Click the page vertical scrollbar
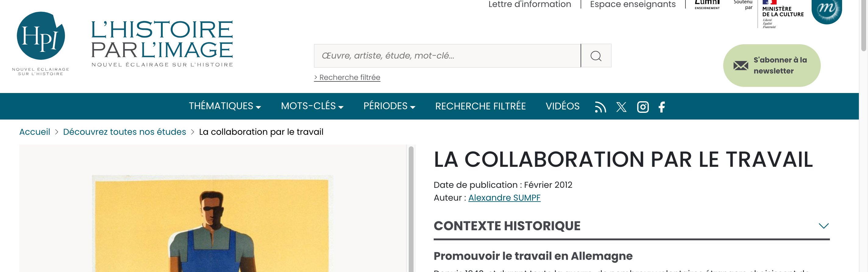The image size is (868, 272). pyautogui.click(x=863, y=25)
